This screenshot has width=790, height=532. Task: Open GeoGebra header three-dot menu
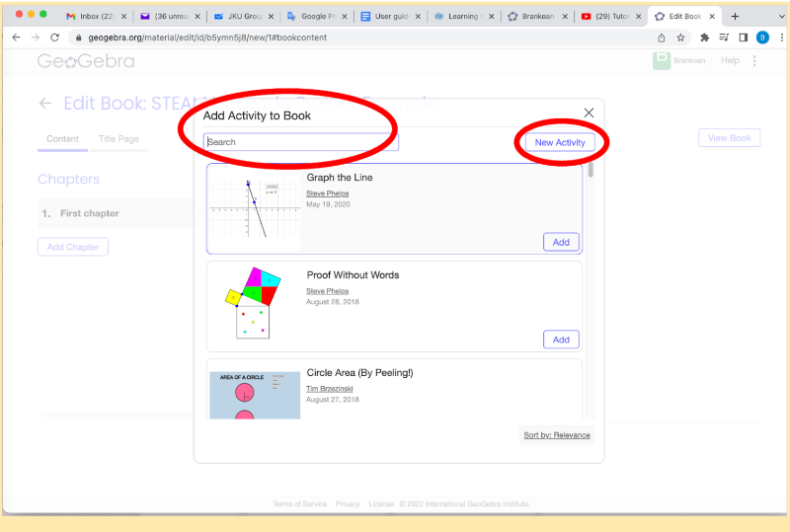754,60
